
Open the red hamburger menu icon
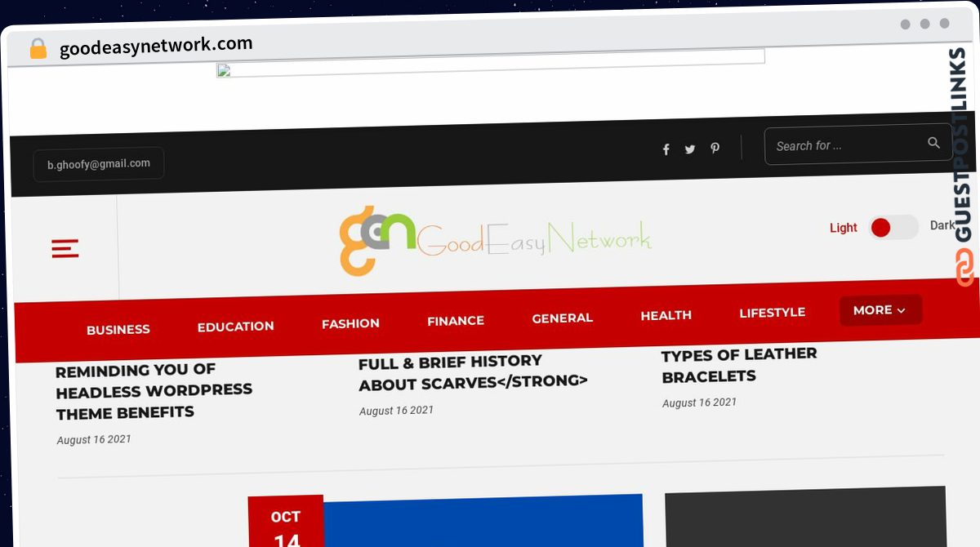click(x=65, y=249)
